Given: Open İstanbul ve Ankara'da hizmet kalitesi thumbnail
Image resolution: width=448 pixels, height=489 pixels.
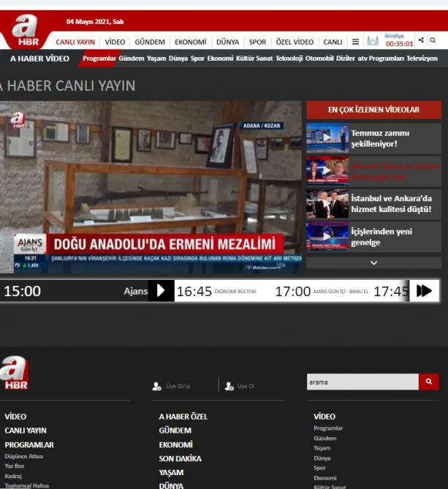Looking at the screenshot, I should (327, 204).
